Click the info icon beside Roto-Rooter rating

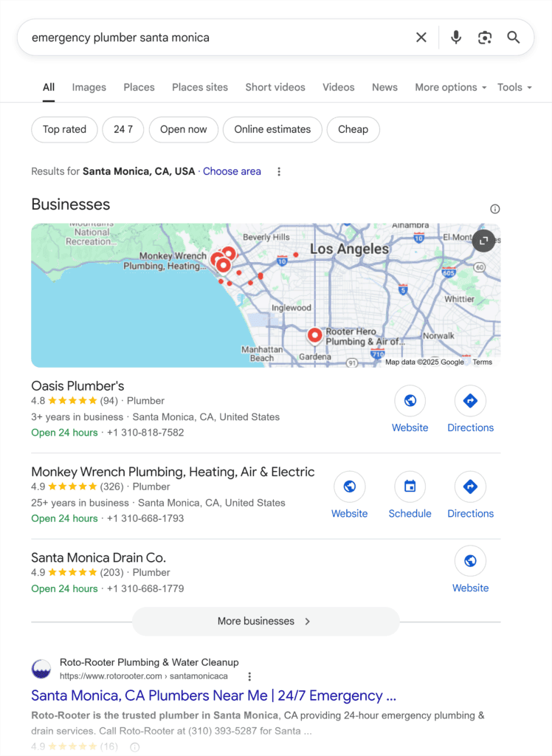(x=134, y=747)
